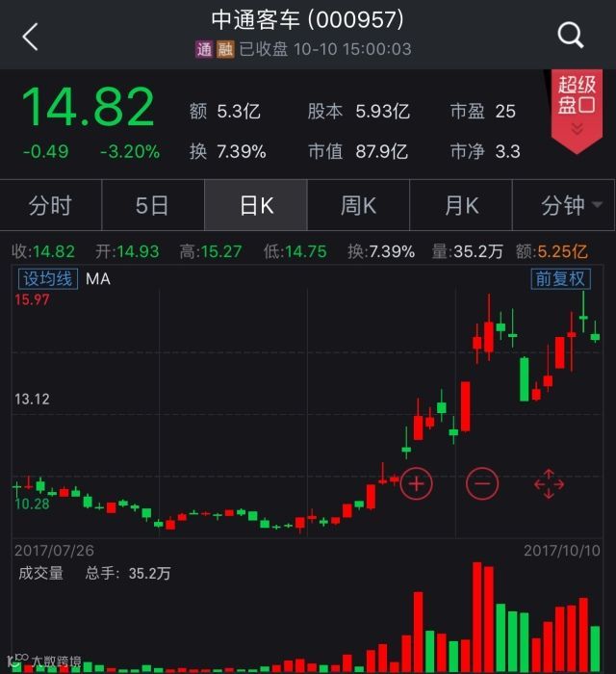Tap the MA indicator label

click(98, 279)
